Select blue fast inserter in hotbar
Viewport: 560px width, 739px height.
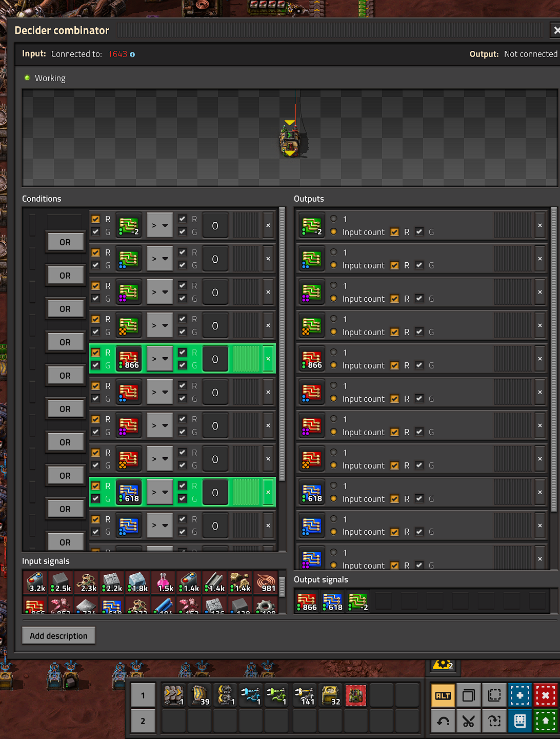(x=252, y=696)
